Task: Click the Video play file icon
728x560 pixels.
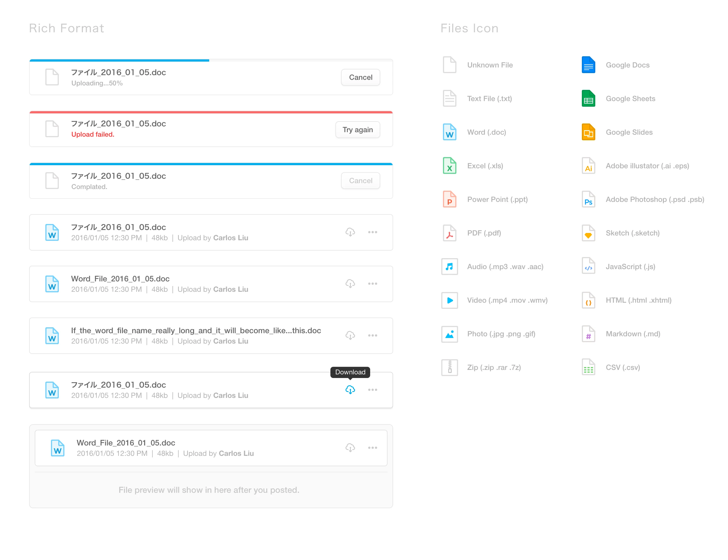Action: point(449,300)
